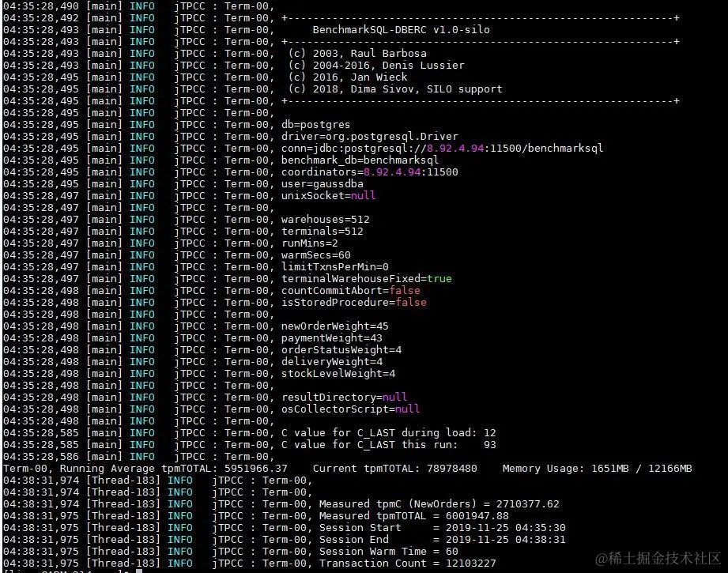Click resultDirectory=null entry
This screenshot has width=728, height=573.
click(344, 397)
